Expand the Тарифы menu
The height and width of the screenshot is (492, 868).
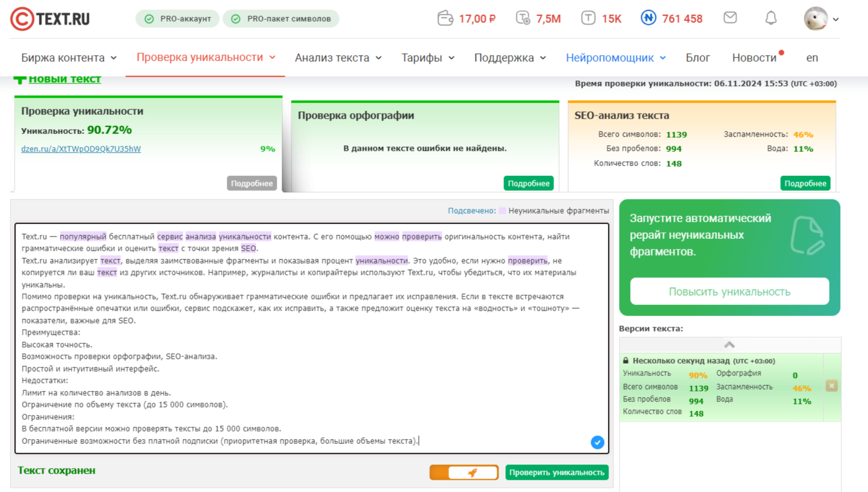pyautogui.click(x=428, y=57)
